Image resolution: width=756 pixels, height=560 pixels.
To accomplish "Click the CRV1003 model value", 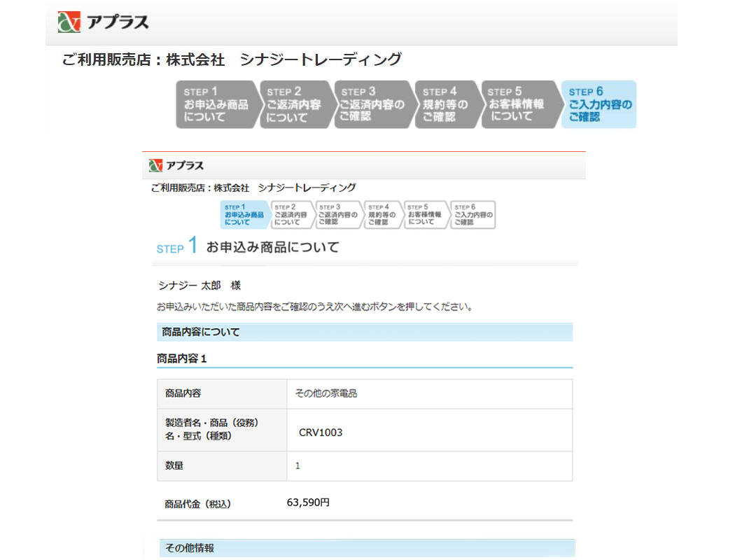I will tap(321, 433).
